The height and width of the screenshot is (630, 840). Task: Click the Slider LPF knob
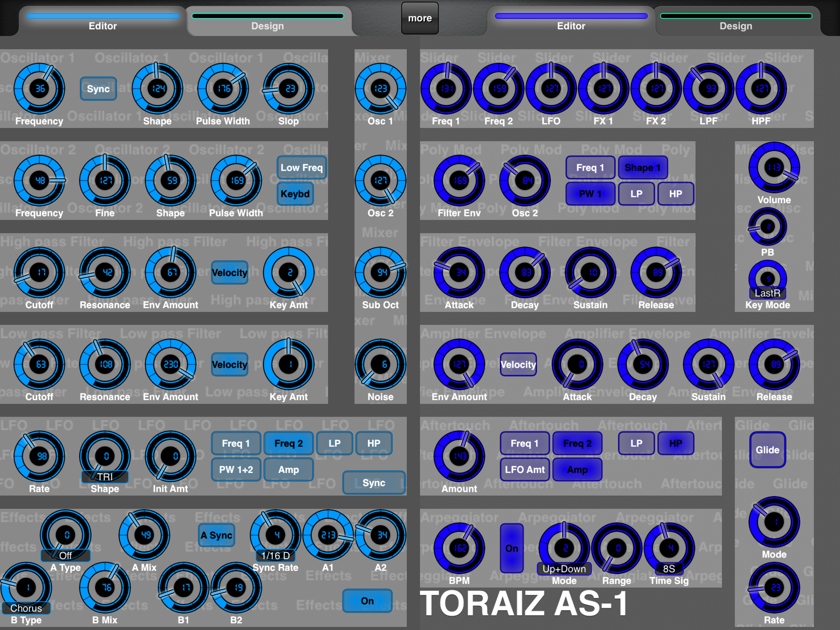(x=709, y=89)
